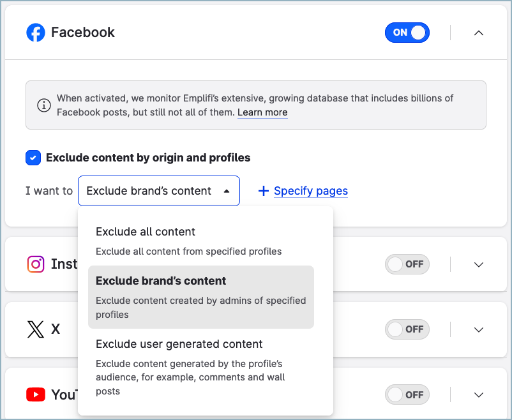Uncheck Exclude content by origin and profiles
Screen dimensions: 512x420
pos(33,158)
